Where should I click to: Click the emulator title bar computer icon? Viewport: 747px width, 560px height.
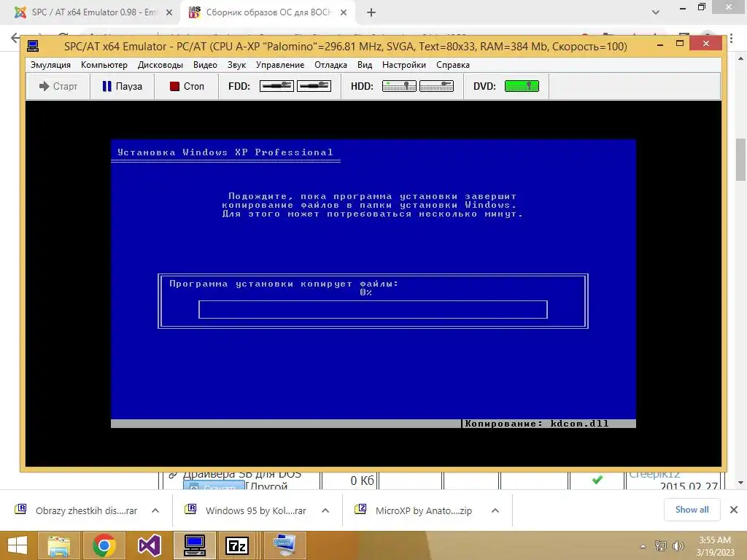(x=33, y=46)
